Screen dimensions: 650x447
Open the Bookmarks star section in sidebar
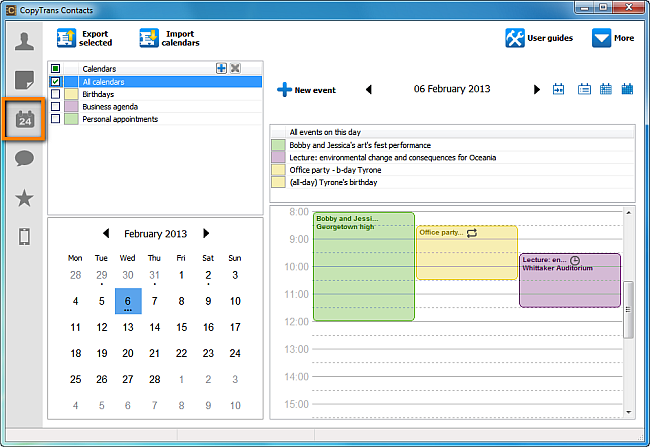coord(24,198)
